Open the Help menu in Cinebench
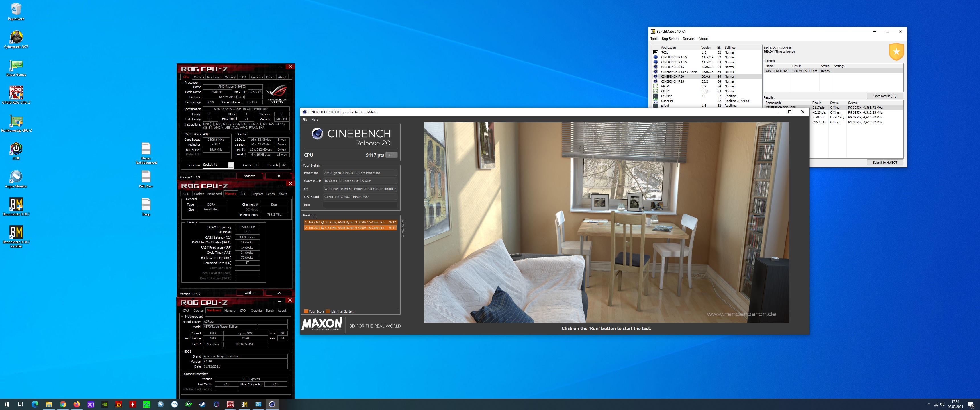The image size is (980, 410). [315, 119]
